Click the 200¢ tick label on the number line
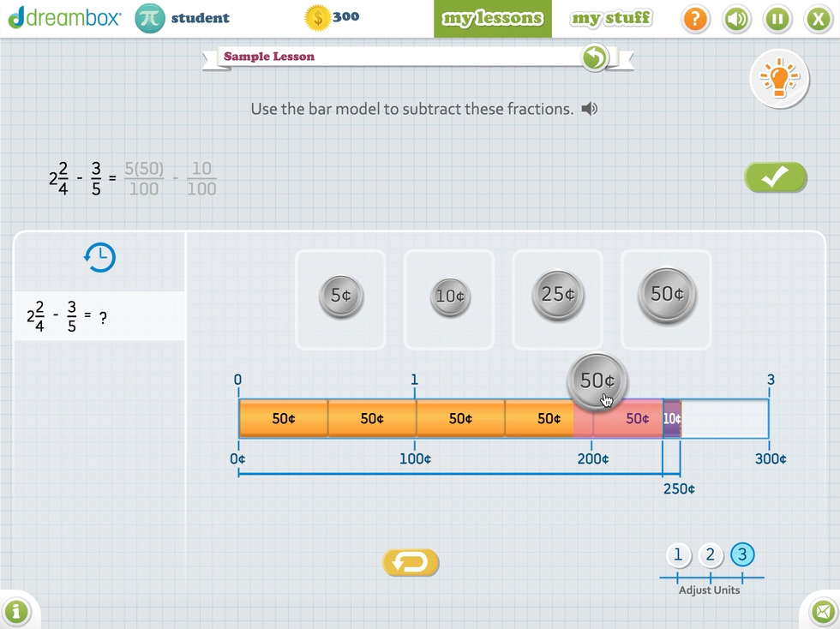The width and height of the screenshot is (840, 629). (x=593, y=458)
